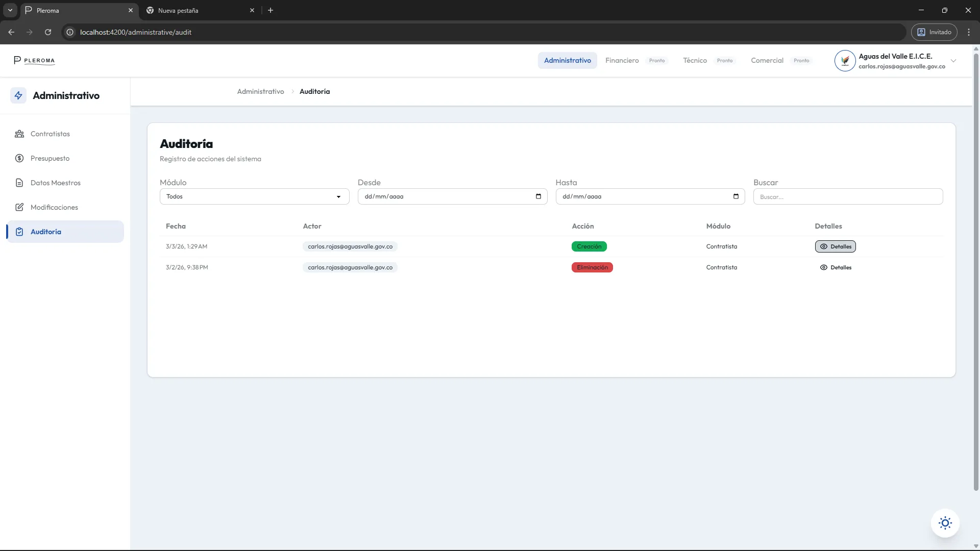The width and height of the screenshot is (980, 551).
Task: Open Chrome tab search dropdown arrow
Action: coord(10,10)
